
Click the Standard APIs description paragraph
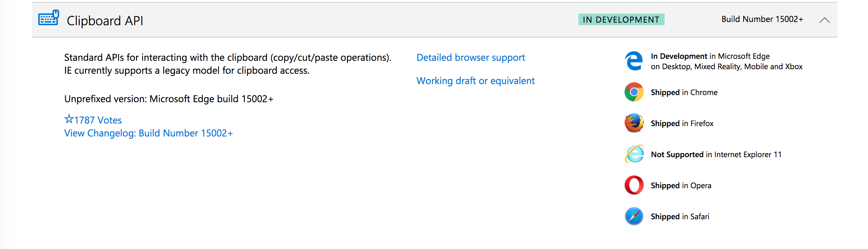[228, 64]
